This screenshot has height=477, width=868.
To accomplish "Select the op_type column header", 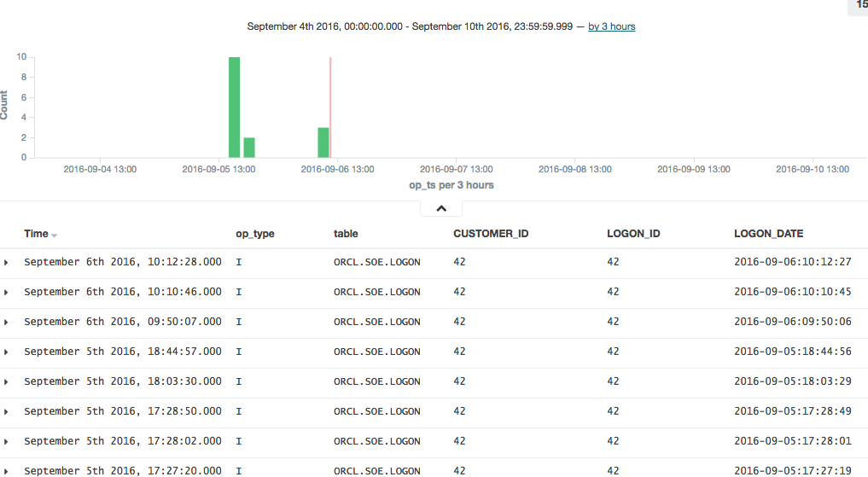I will click(x=254, y=234).
